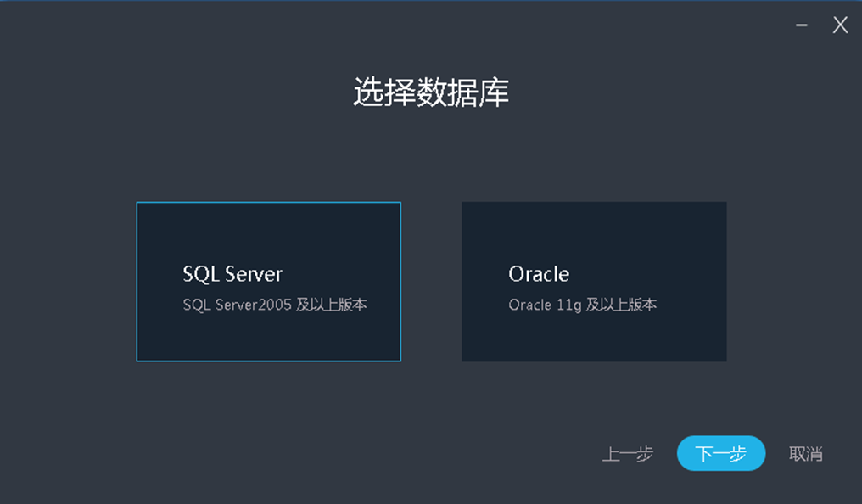Abort the wizard via cancel link
862x504 pixels.
tap(805, 454)
